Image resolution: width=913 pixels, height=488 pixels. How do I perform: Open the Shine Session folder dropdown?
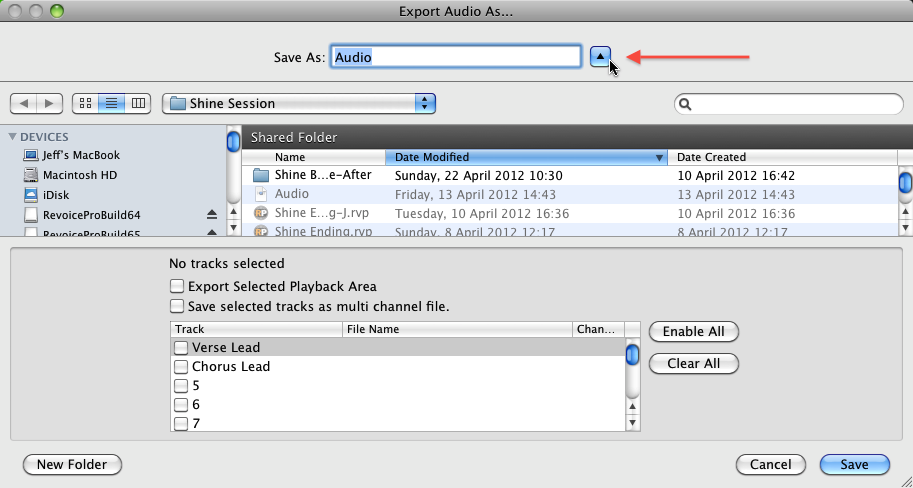click(x=299, y=103)
